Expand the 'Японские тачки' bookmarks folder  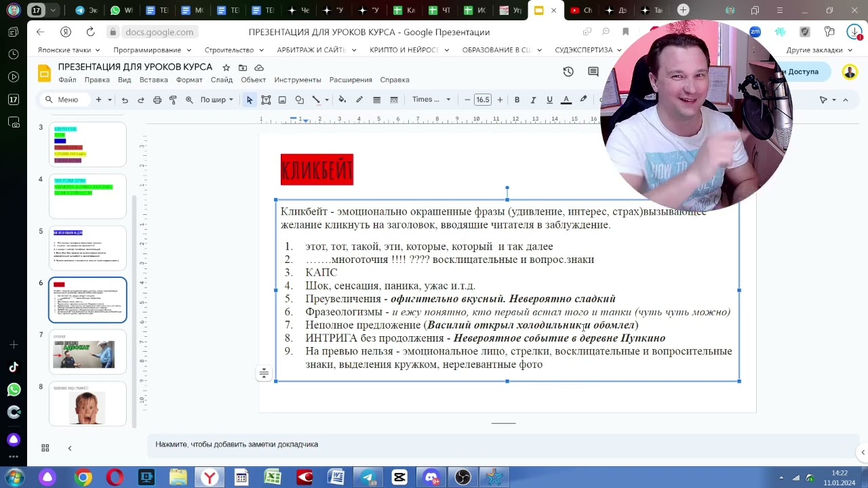click(68, 50)
